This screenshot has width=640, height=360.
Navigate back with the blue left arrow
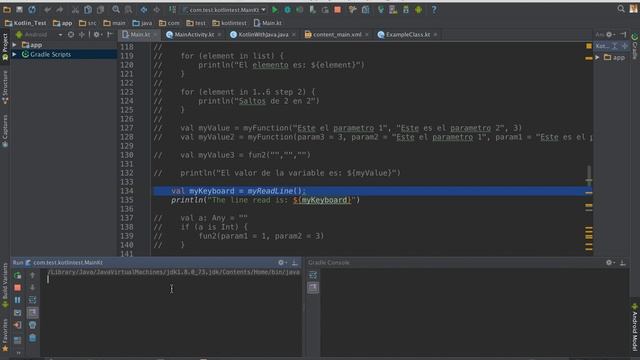[x=144, y=9]
